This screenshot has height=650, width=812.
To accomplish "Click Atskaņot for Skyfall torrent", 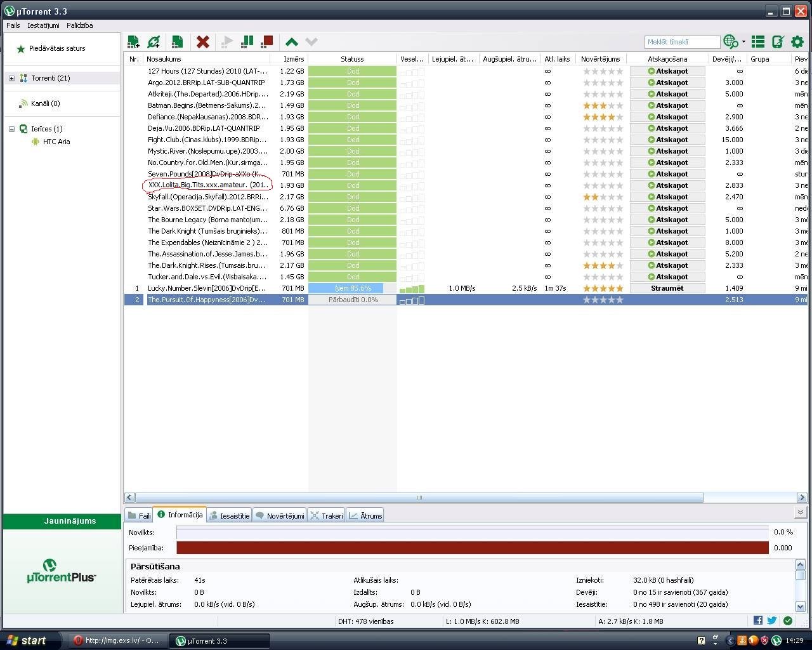I will click(667, 197).
